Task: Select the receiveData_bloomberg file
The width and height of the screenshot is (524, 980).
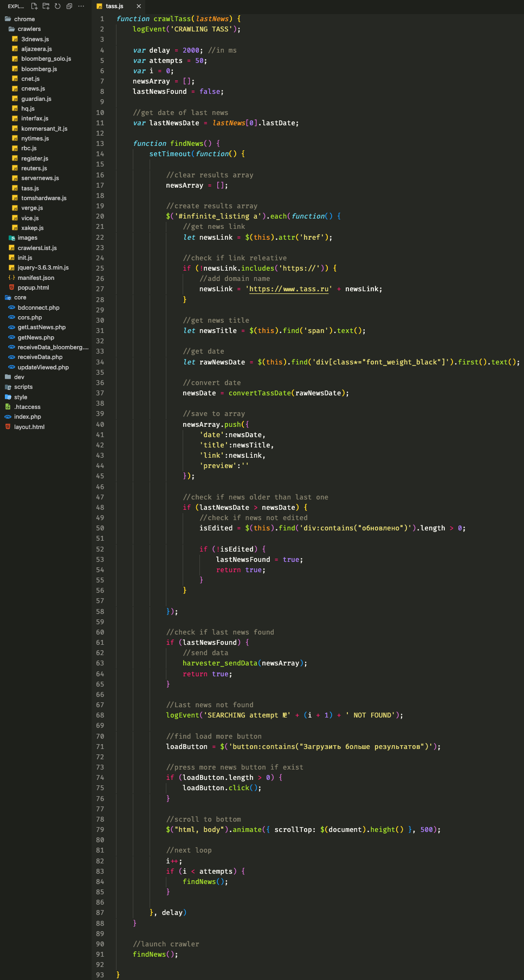Action: click(x=53, y=347)
